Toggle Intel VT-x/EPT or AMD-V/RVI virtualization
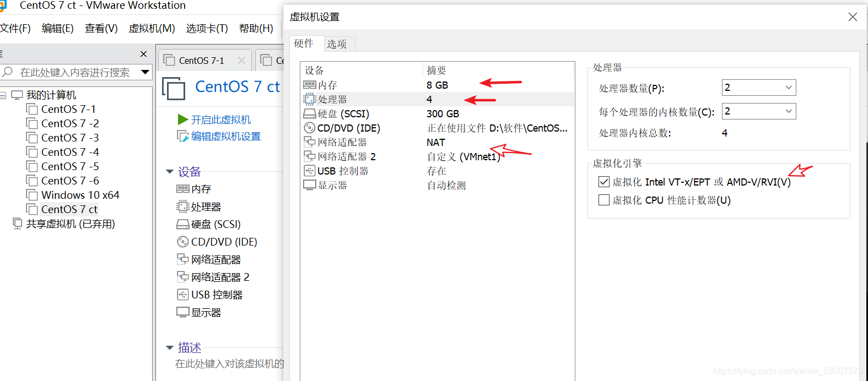Image resolution: width=868 pixels, height=381 pixels. click(x=604, y=182)
